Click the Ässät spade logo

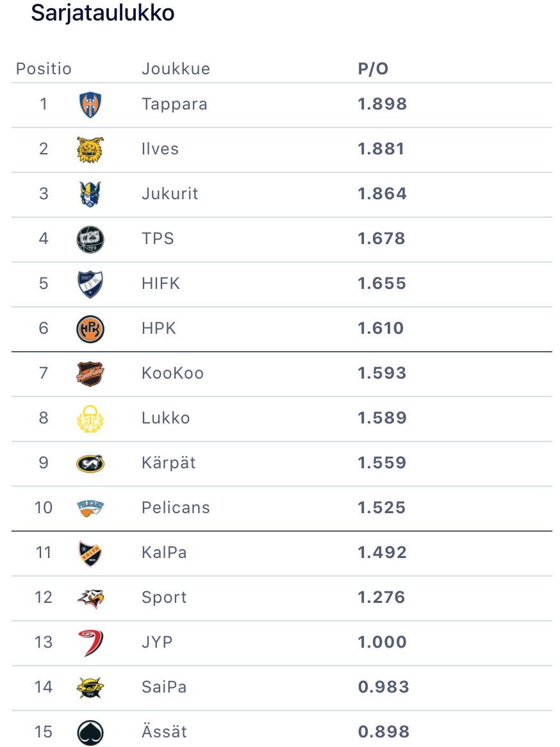90,732
